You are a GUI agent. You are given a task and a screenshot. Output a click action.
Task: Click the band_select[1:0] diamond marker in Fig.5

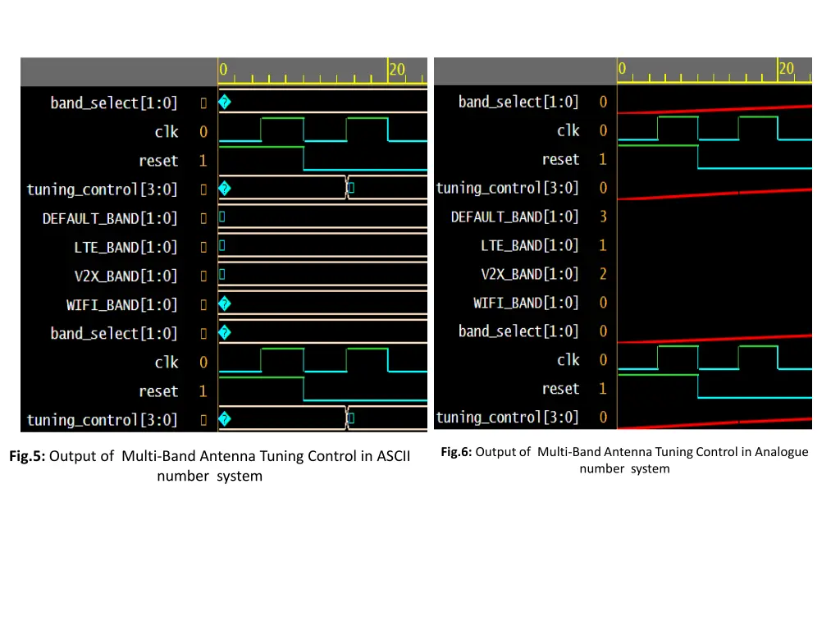[x=223, y=102]
